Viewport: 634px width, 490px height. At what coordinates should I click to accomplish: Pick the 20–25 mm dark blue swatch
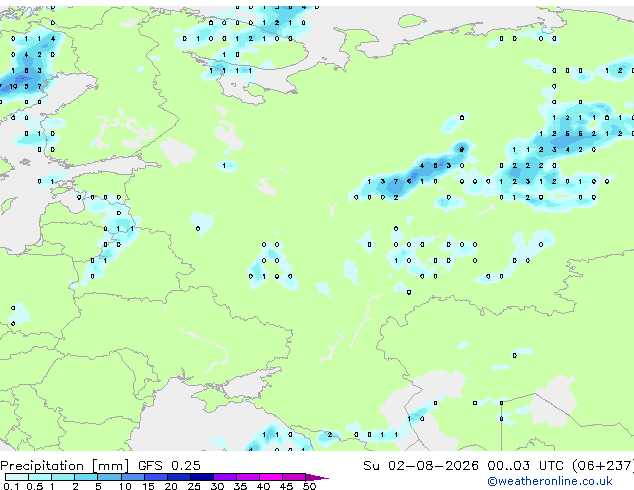click(x=178, y=477)
